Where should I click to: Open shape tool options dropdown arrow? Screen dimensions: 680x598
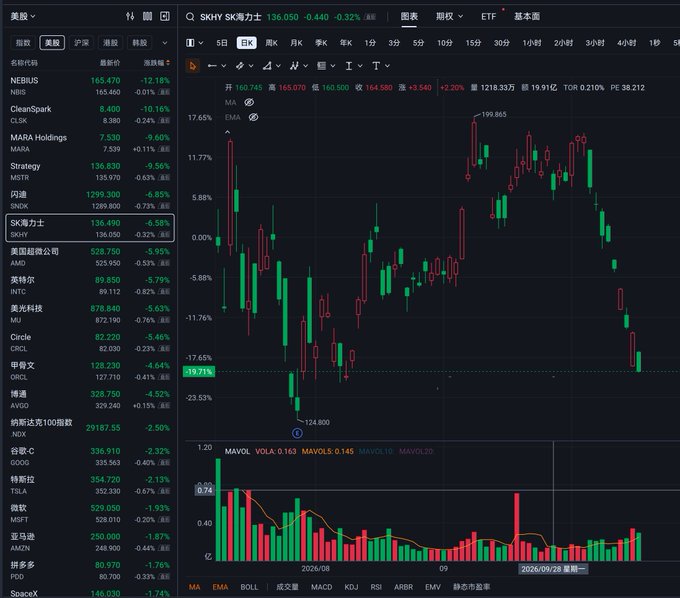coord(278,66)
